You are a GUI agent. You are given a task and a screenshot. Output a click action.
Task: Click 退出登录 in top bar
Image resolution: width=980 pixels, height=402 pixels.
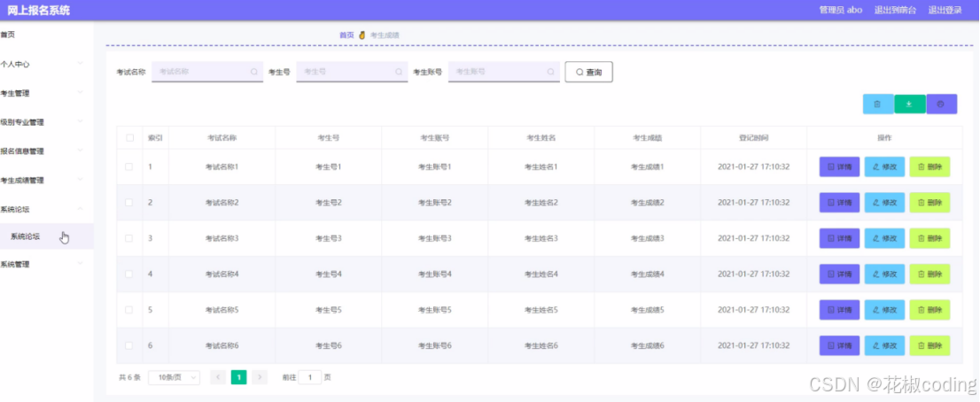coord(945,10)
